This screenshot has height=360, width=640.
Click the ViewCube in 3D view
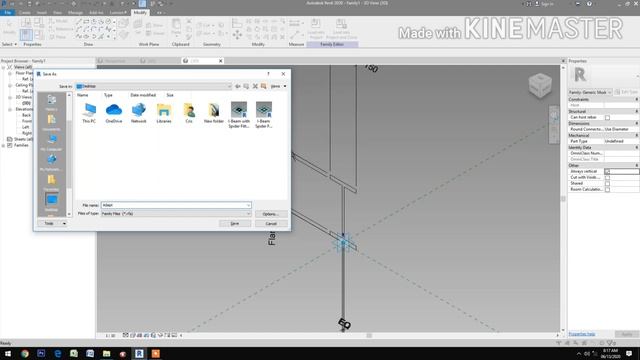coord(540,85)
